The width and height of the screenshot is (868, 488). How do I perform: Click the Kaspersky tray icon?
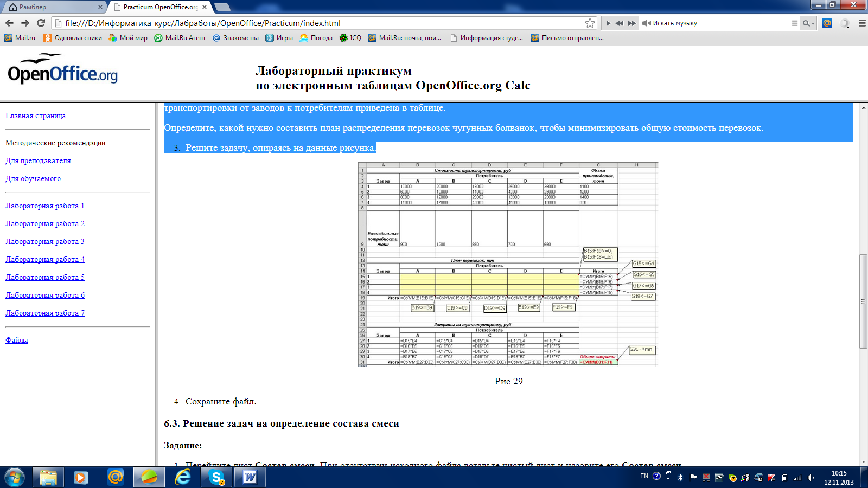pos(771,478)
